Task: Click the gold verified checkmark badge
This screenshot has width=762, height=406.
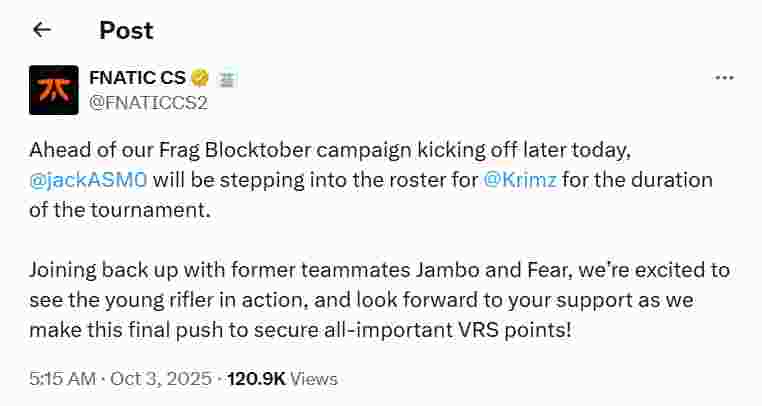Action: pos(200,77)
